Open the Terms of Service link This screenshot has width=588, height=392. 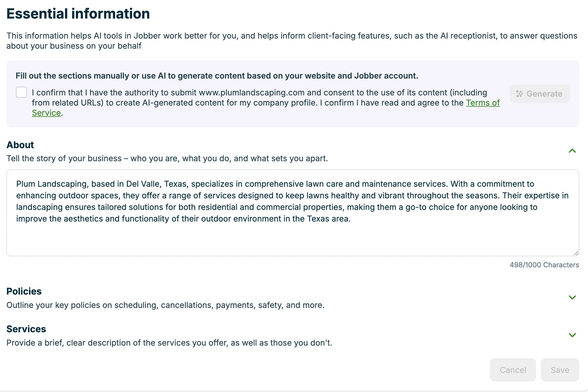pyautogui.click(x=483, y=103)
